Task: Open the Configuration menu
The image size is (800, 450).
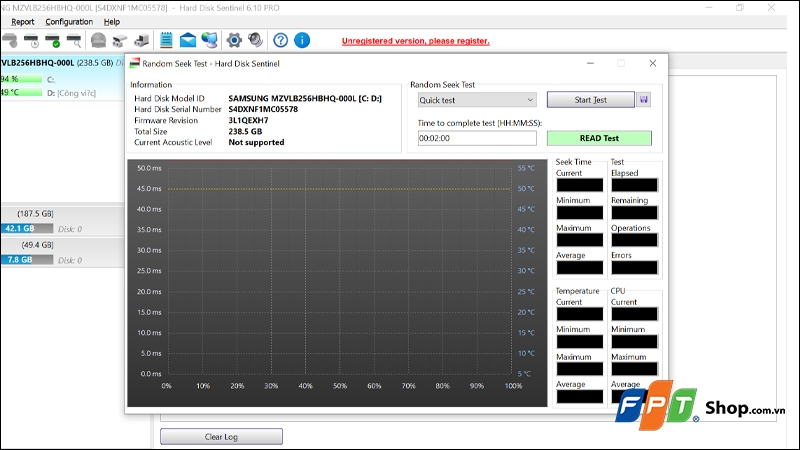Action: 69,21
